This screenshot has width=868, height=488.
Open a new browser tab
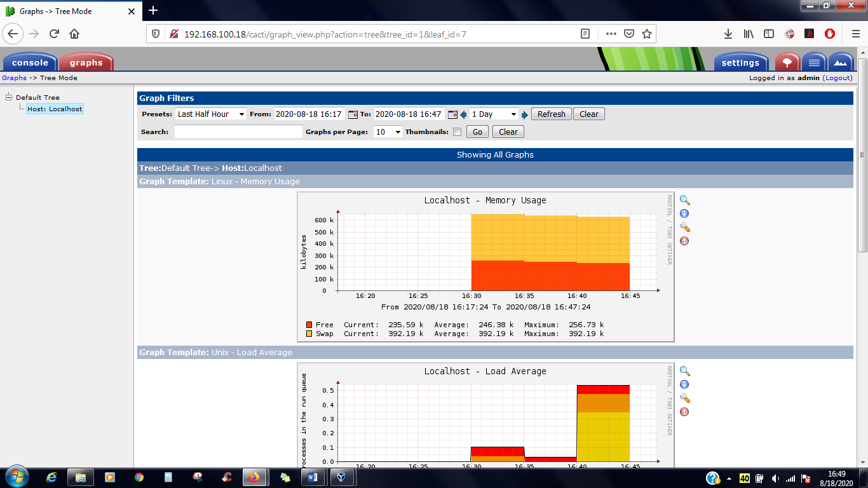pyautogui.click(x=153, y=10)
